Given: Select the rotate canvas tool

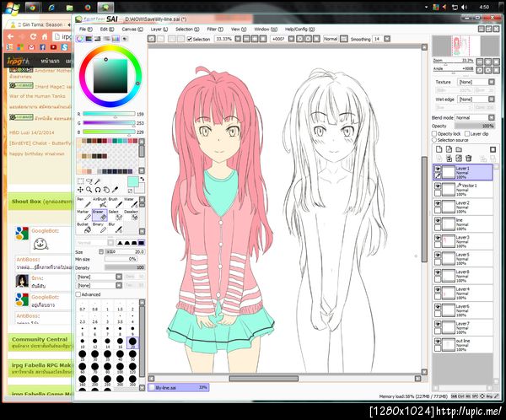Looking at the screenshot, I should coord(98,190).
